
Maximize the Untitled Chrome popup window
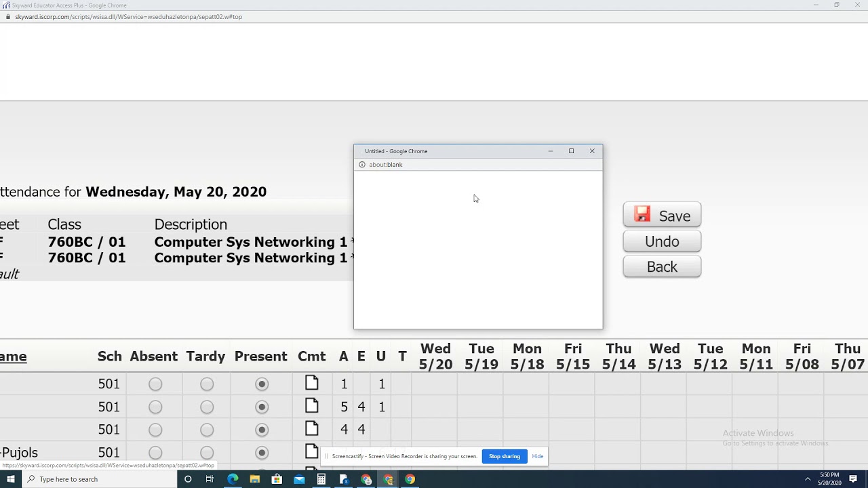tap(571, 151)
